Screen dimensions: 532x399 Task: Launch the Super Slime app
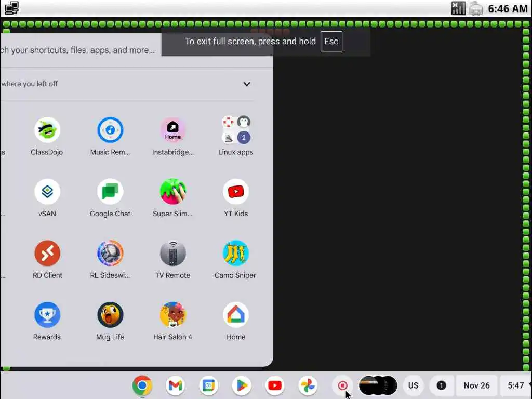(x=172, y=192)
